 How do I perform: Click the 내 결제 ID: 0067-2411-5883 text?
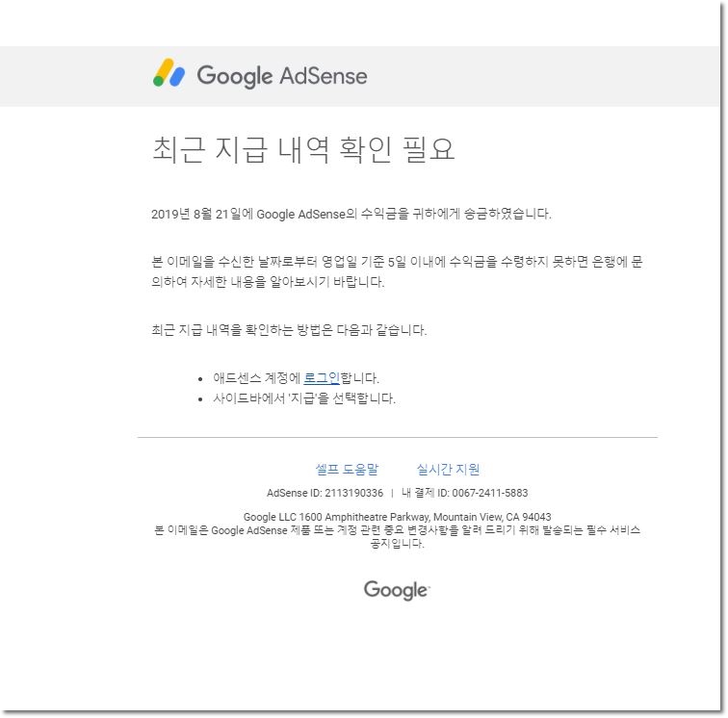pyautogui.click(x=465, y=493)
